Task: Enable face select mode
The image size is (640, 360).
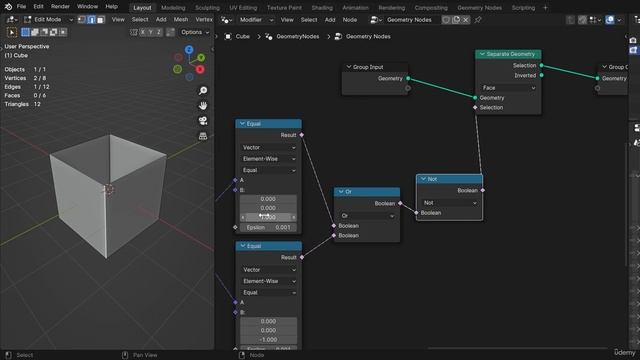Action: pos(100,20)
